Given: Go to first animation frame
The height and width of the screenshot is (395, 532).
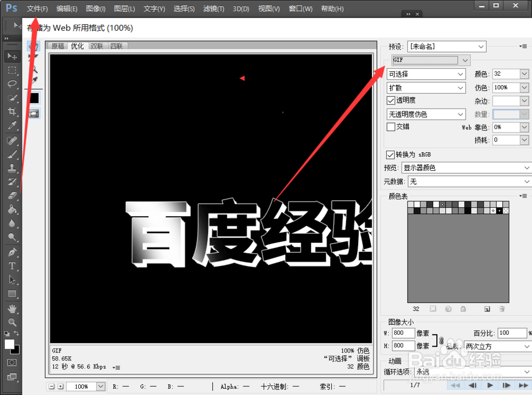Looking at the screenshot, I should click(455, 385).
